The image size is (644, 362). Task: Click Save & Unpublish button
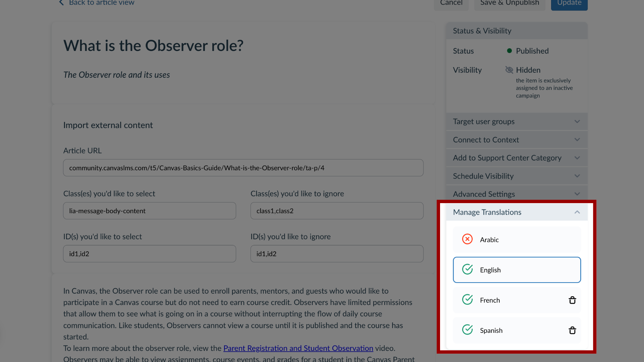coord(509,4)
